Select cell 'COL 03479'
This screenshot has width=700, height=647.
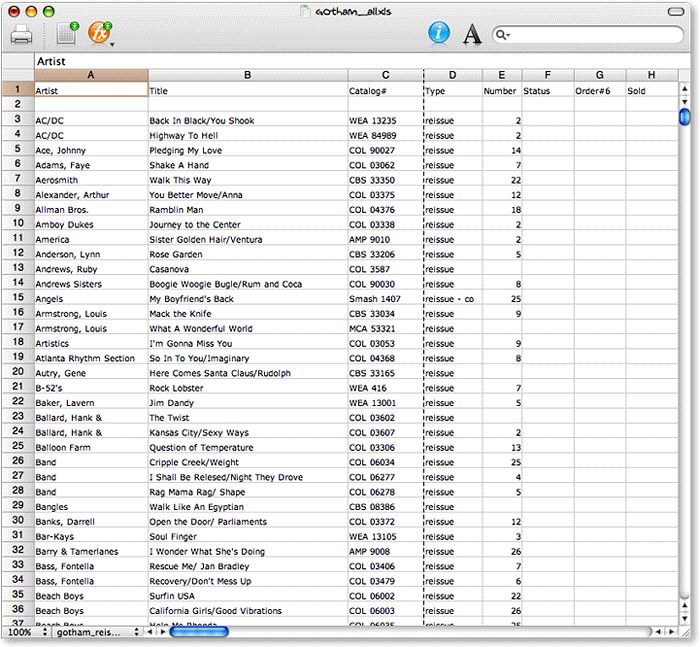(386, 581)
